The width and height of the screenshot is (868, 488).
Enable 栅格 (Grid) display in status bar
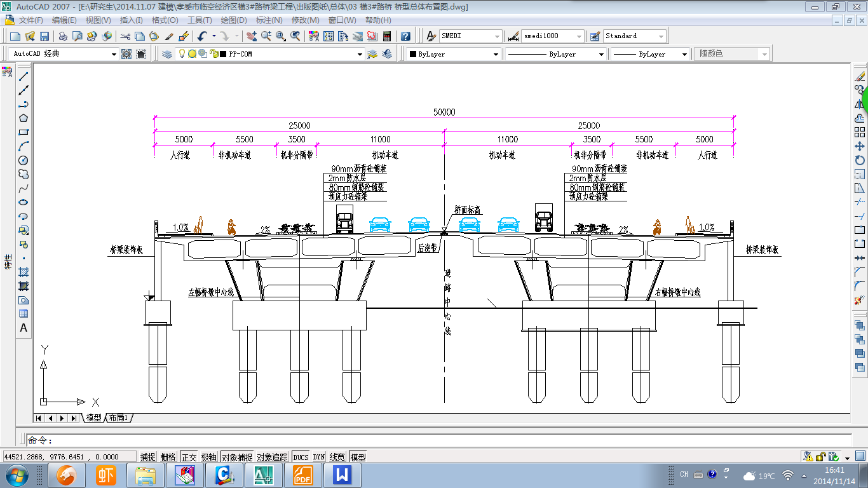point(168,457)
